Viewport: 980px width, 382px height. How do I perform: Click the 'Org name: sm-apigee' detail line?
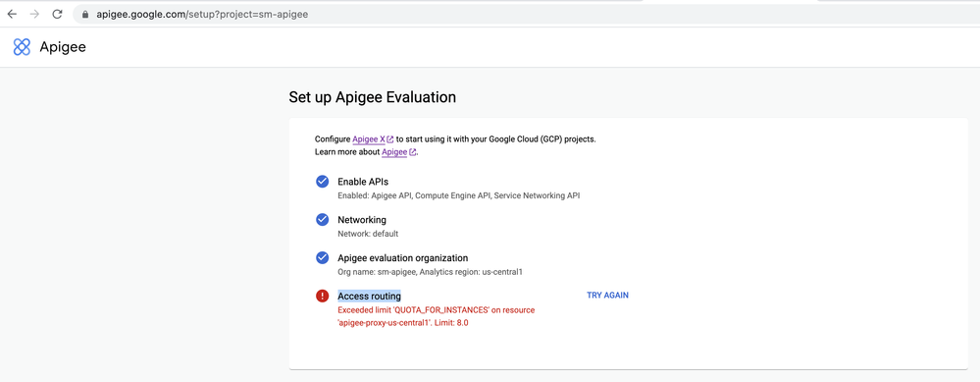(430, 272)
